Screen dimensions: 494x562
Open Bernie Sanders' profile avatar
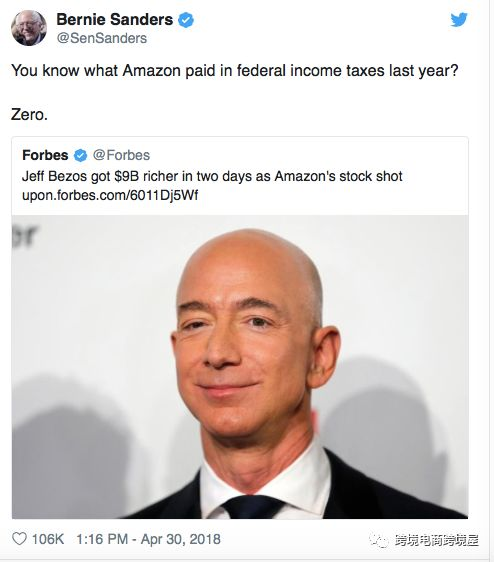click(x=29, y=28)
